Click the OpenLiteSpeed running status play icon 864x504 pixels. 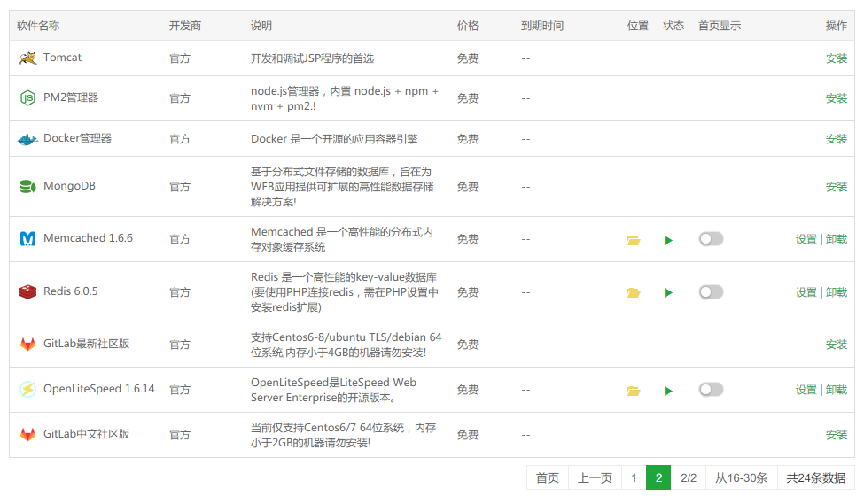pyautogui.click(x=668, y=392)
